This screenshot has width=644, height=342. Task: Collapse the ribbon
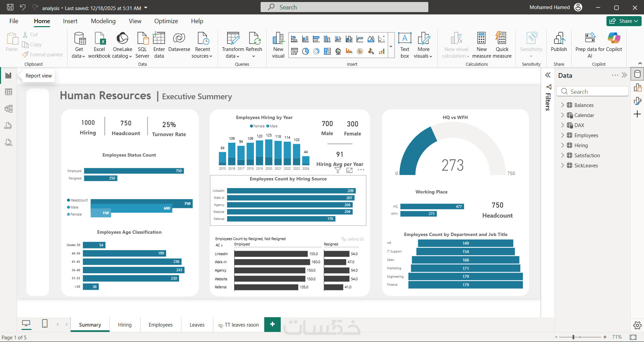tap(640, 63)
